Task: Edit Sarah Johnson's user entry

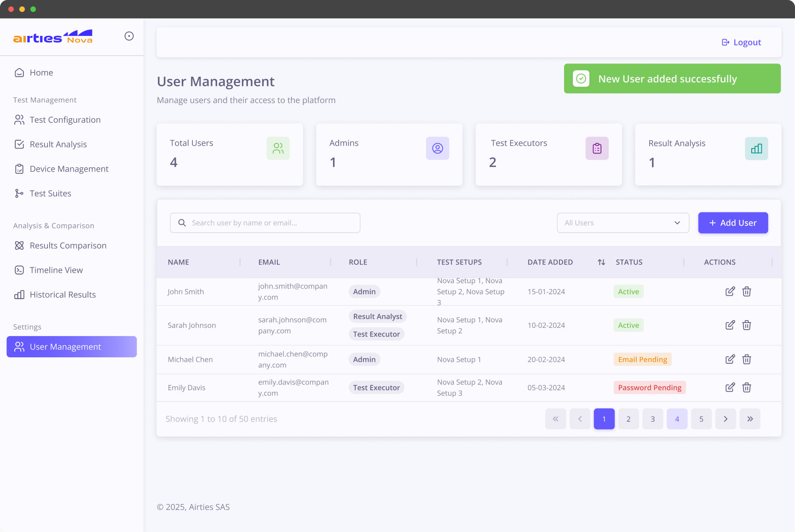Action: [x=730, y=325]
